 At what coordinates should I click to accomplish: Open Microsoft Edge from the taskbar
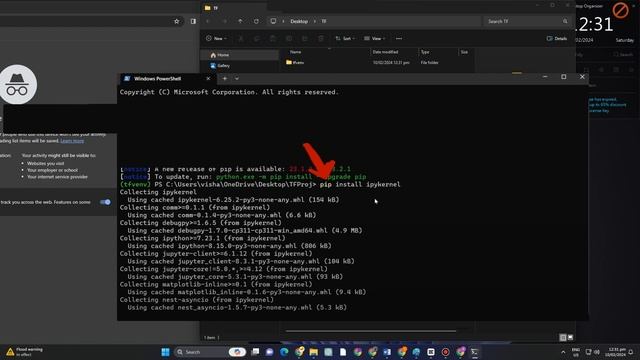tap(284, 352)
